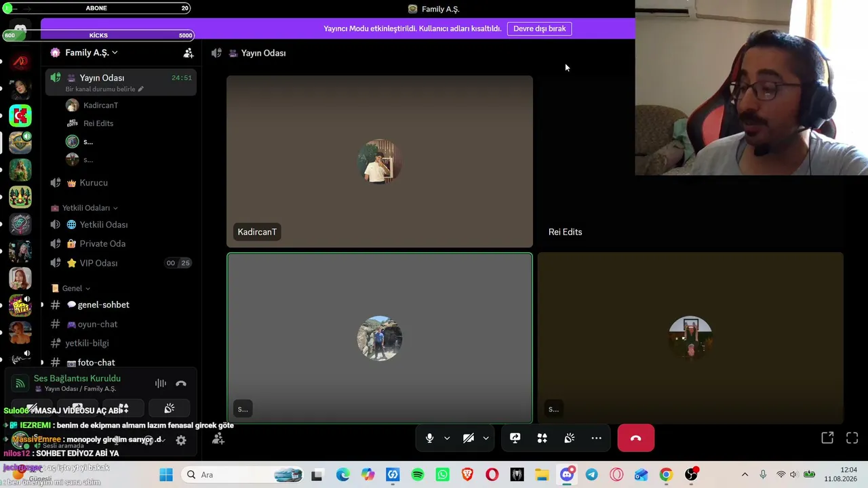
Task: Open Google Chrome from the taskbar
Action: (666, 475)
